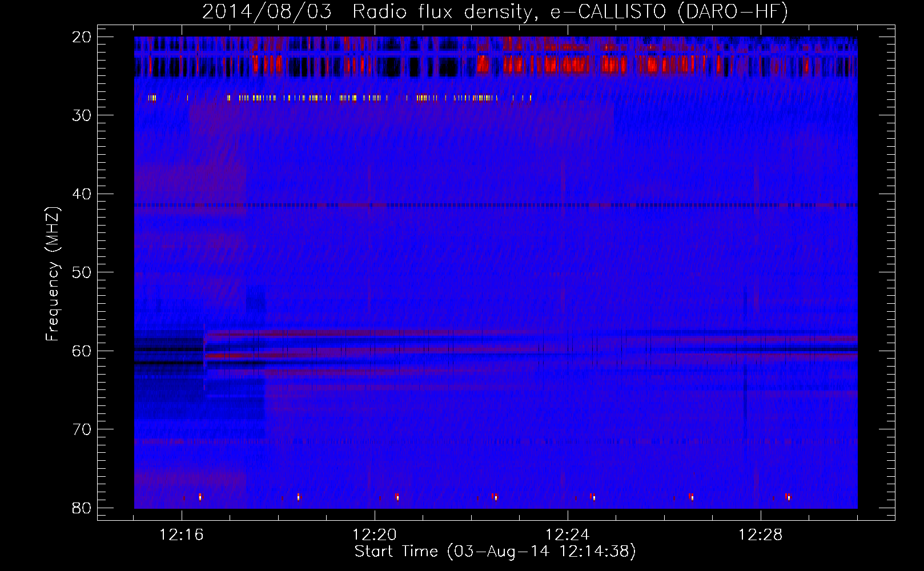The height and width of the screenshot is (571, 924).
Task: Click the 40 frequency tick label
Action: [x=82, y=194]
